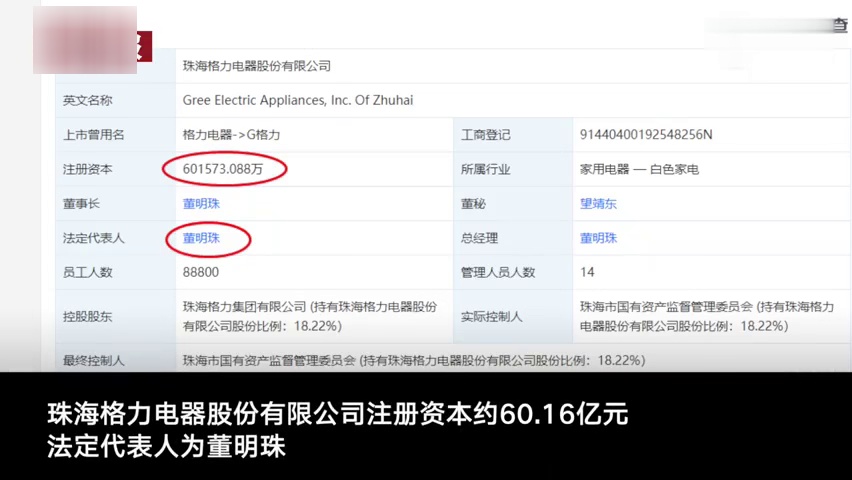Open the 望靖东 link beside 董秘
This screenshot has height=480, width=852.
[599, 203]
